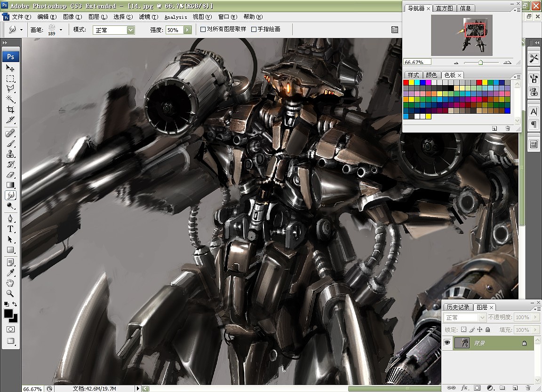Image resolution: width=542 pixels, height=392 pixels.
Task: Open the brush preset picker arrow
Action: pyautogui.click(x=61, y=30)
